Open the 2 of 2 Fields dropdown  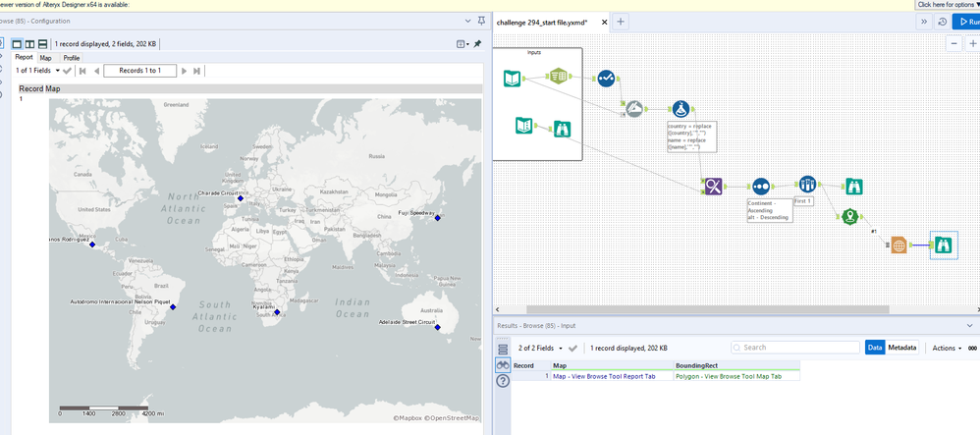(541, 348)
